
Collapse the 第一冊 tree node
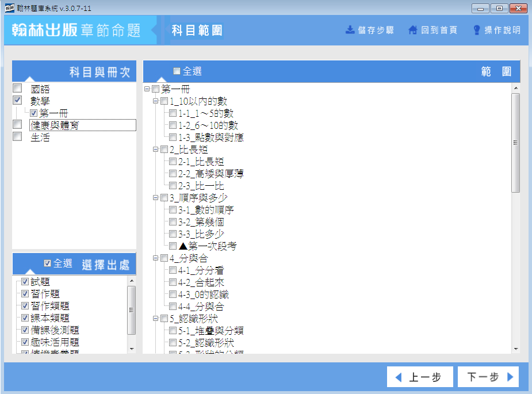pos(147,89)
